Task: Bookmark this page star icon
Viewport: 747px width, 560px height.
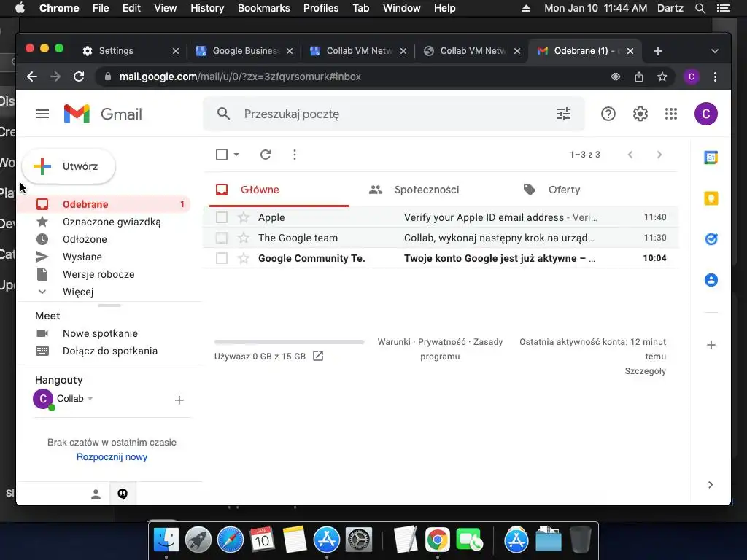Action: pos(662,77)
